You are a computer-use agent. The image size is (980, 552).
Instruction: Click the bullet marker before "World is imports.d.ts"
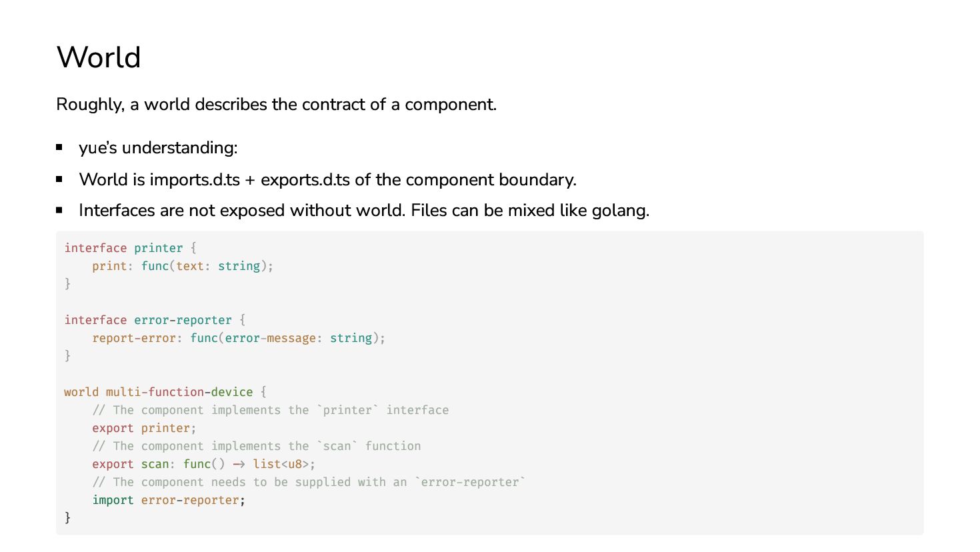click(59, 179)
